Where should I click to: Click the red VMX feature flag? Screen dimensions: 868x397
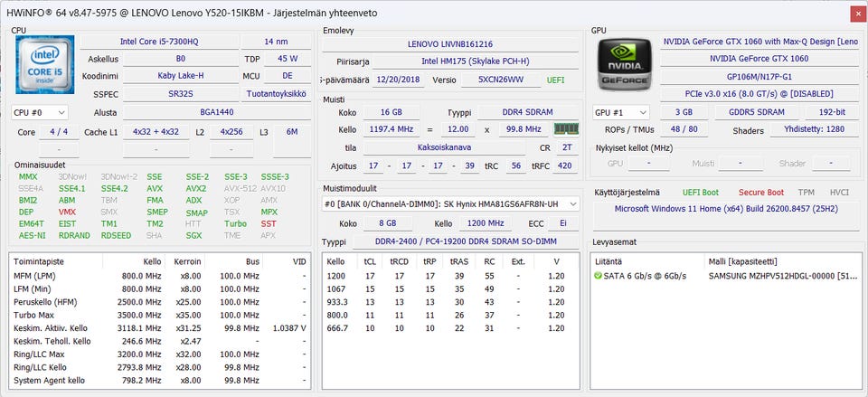(67, 213)
